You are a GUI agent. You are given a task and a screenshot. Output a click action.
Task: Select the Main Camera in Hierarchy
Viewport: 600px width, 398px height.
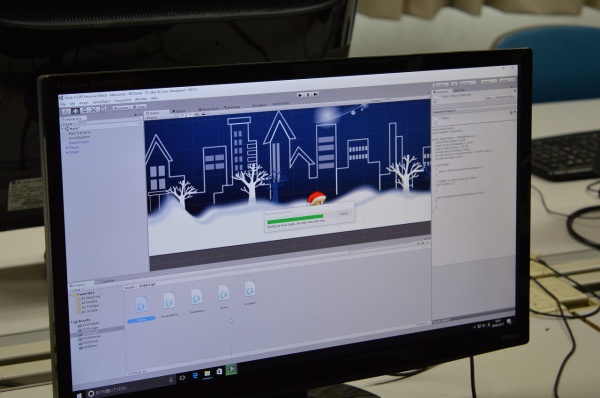pyautogui.click(x=80, y=133)
